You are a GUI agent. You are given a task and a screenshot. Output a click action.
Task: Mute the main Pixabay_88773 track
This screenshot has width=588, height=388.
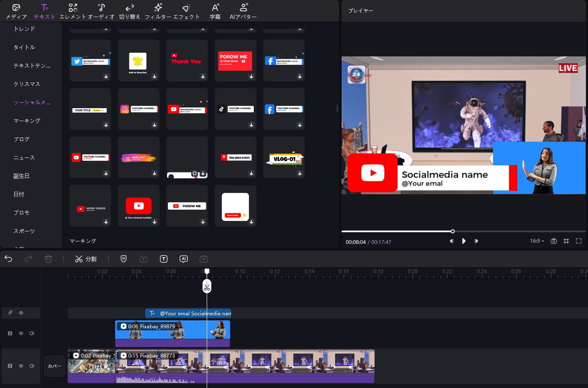[x=32, y=366]
